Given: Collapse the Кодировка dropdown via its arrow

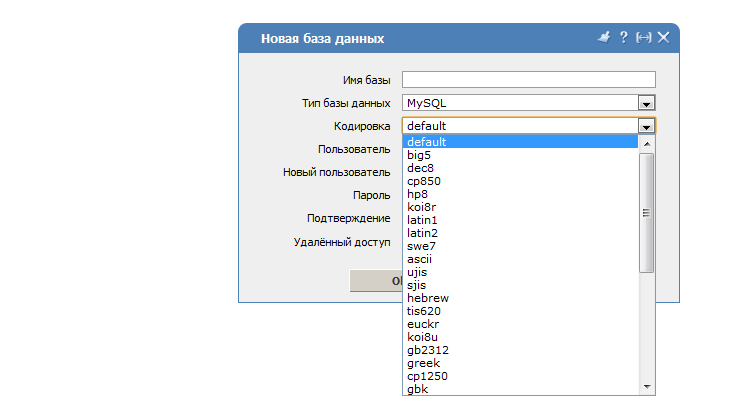Looking at the screenshot, I should click(646, 126).
